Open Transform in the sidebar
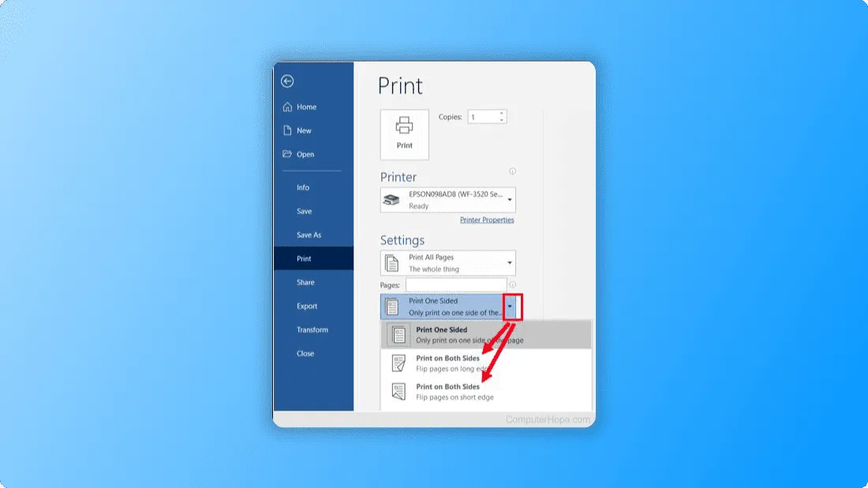This screenshot has width=868, height=488. (x=313, y=330)
